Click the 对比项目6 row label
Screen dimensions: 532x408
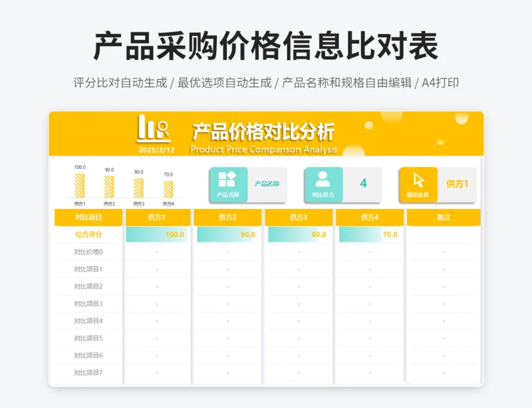click(88, 355)
